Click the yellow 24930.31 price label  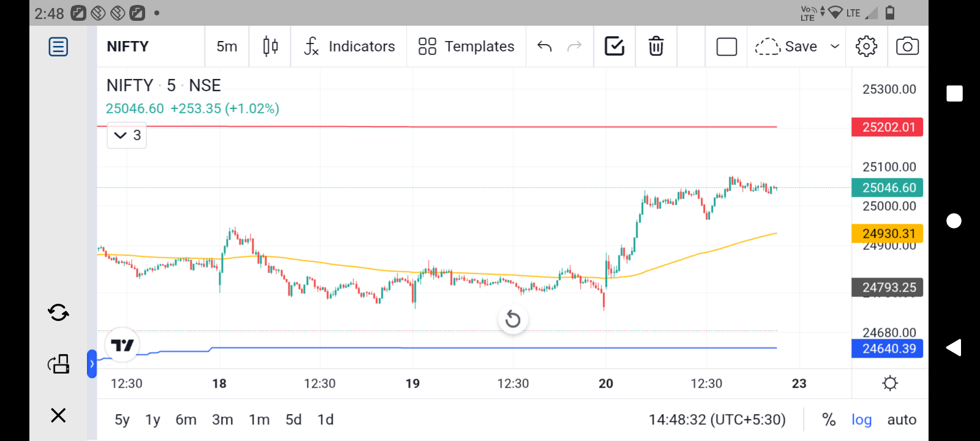click(888, 233)
